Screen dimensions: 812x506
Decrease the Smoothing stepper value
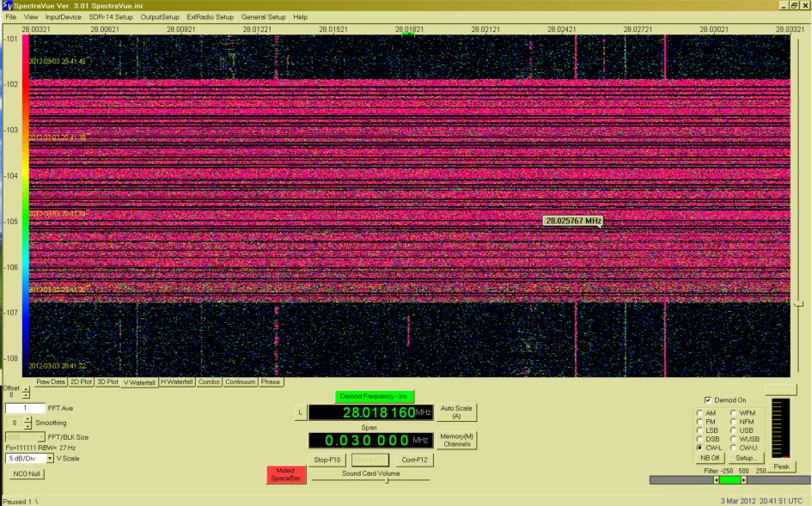pyautogui.click(x=28, y=426)
